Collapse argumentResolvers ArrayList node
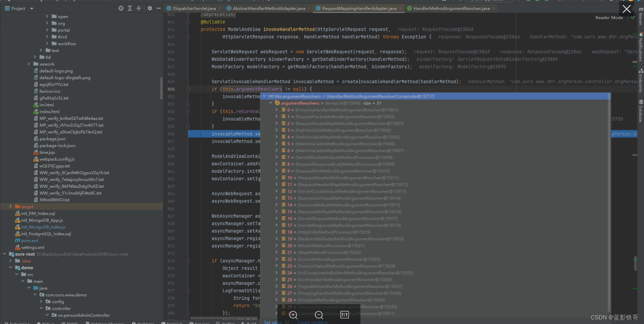Screen dimensions: 644x324 [x=271, y=103]
